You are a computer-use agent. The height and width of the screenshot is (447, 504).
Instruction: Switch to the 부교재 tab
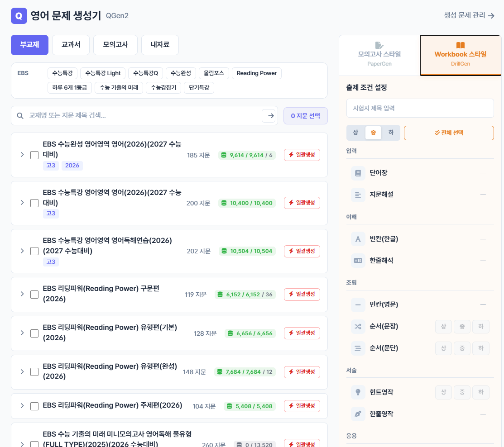coord(29,45)
